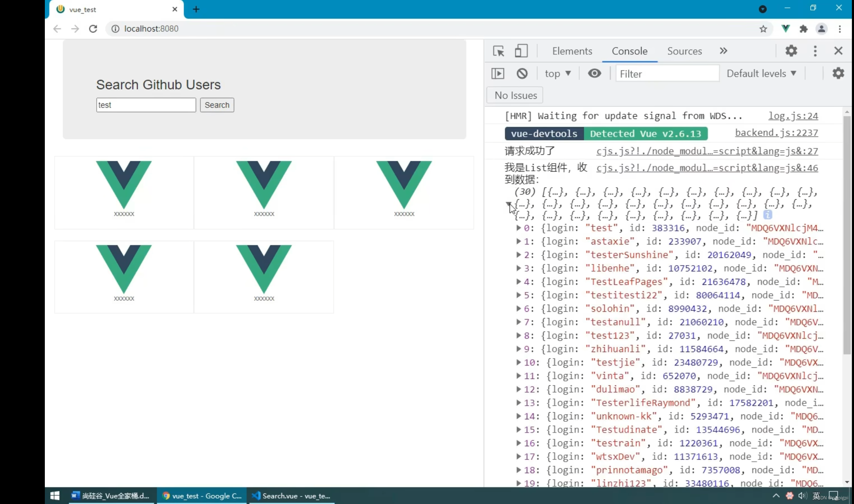Open the log.js:24 source link
This screenshot has height=504, width=854.
pos(793,116)
